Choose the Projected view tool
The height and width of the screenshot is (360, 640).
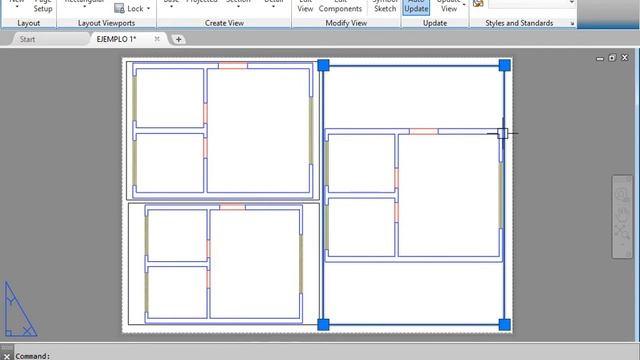click(202, 2)
